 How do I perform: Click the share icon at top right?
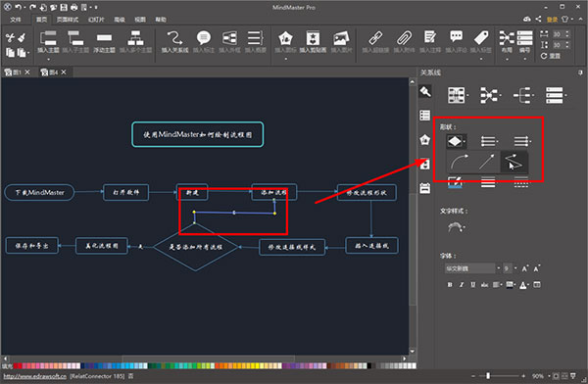click(x=538, y=19)
